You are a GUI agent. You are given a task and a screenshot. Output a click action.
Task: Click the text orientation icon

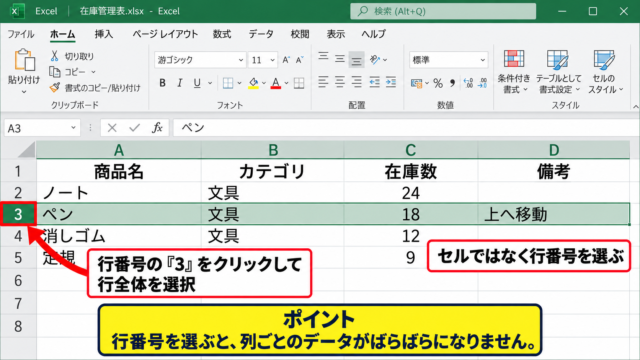[374, 60]
